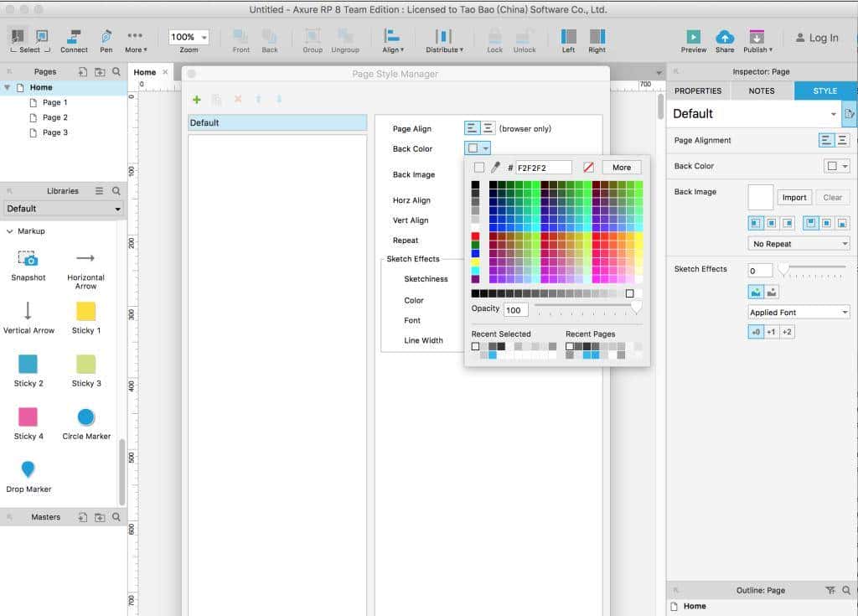Click the no-color transparent swatch icon

click(x=588, y=168)
